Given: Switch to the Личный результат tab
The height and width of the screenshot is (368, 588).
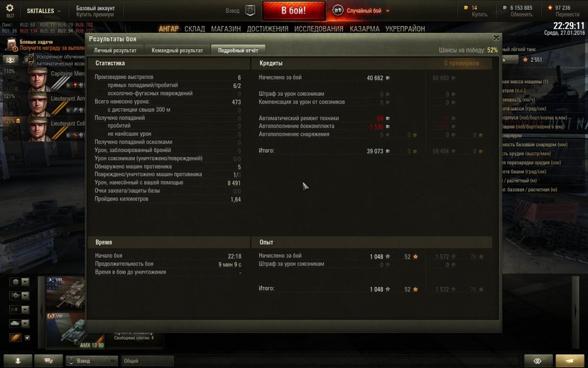Looking at the screenshot, I should coord(115,50).
